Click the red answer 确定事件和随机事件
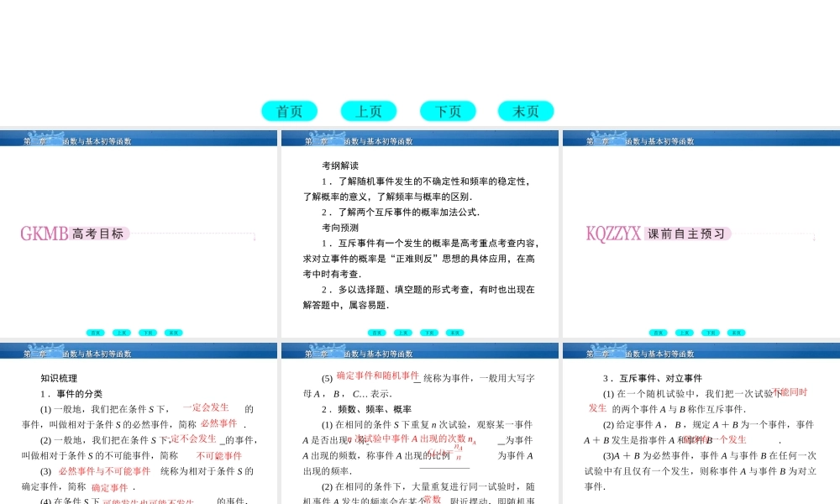This screenshot has width=840, height=504. point(378,376)
